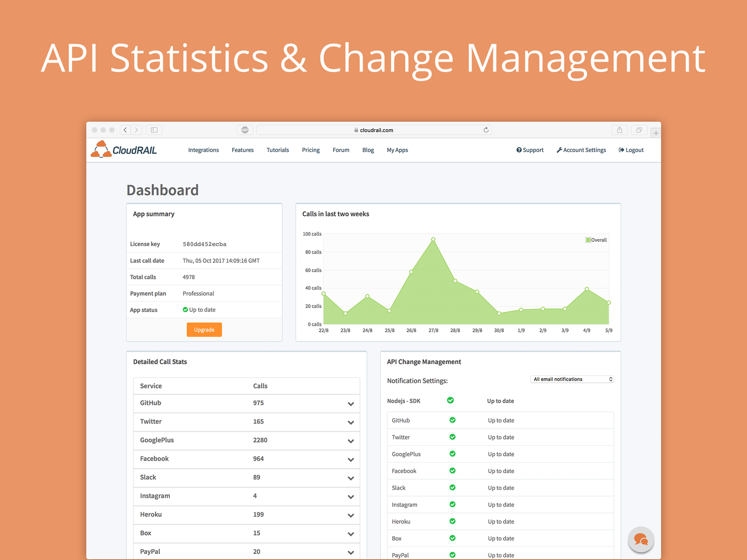Screen dimensions: 747x560
Task: Click the Logout link
Action: tap(631, 150)
